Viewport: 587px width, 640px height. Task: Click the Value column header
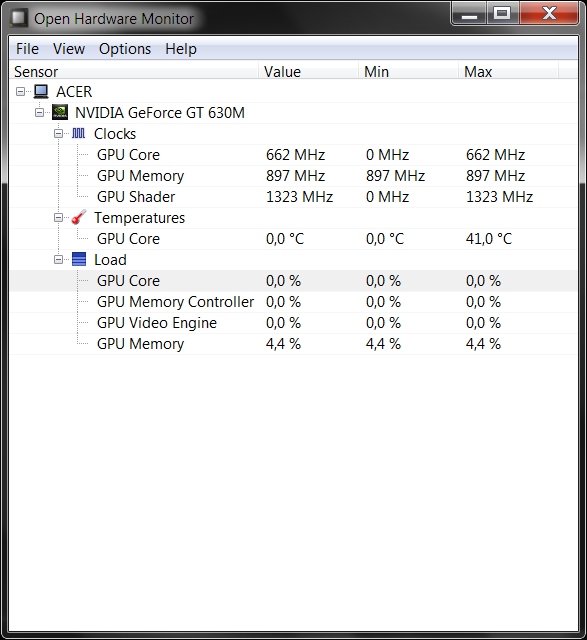click(x=309, y=71)
